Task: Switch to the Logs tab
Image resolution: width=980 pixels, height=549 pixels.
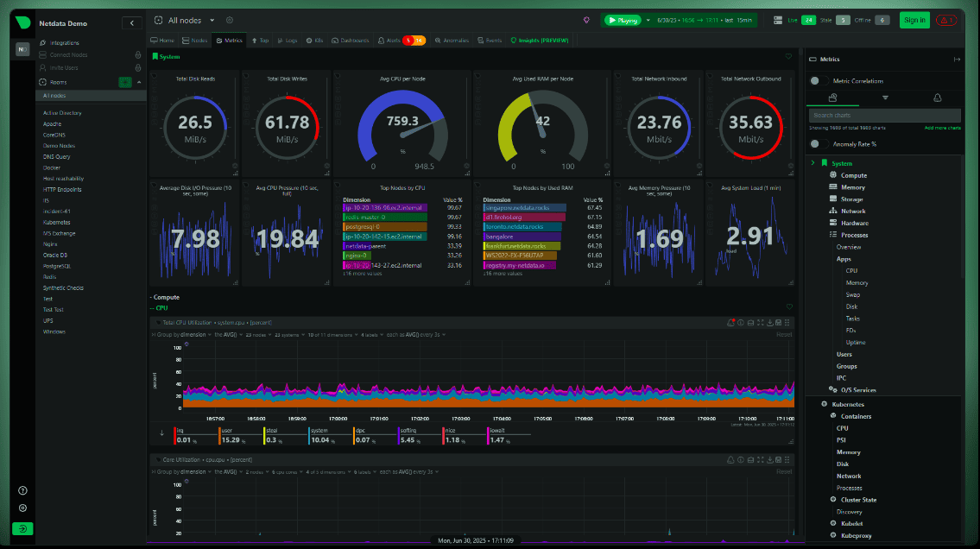Action: (288, 40)
